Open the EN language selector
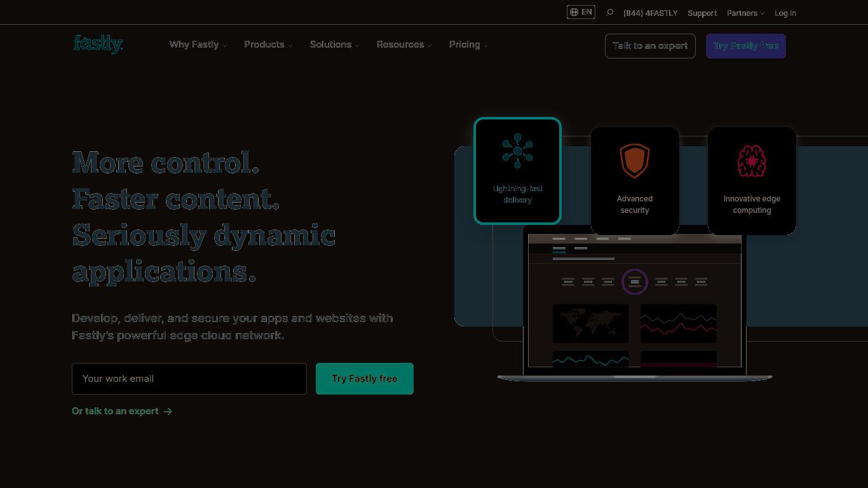This screenshot has height=488, width=868. point(581,12)
